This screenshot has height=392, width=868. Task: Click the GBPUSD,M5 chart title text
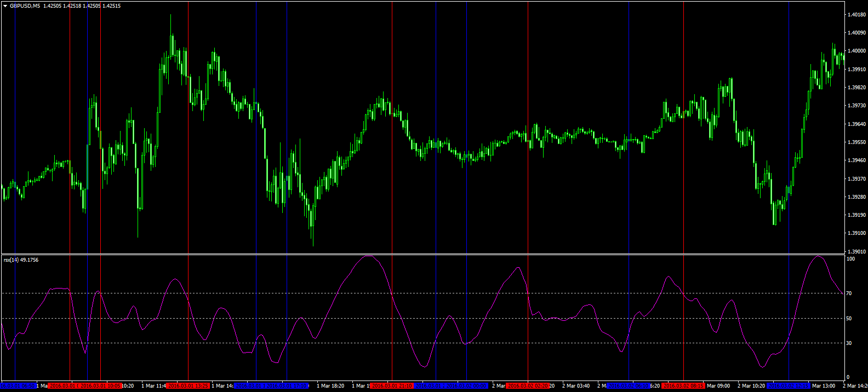(25, 6)
